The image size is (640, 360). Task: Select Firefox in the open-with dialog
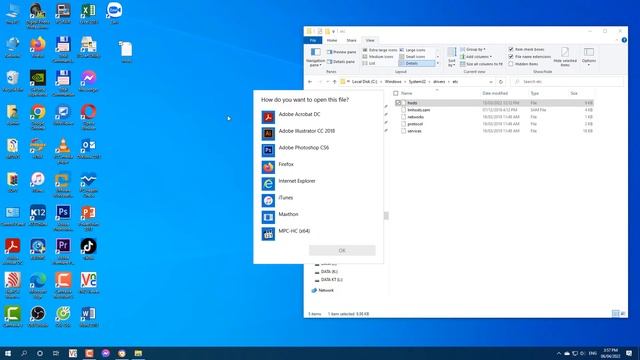[318, 167]
